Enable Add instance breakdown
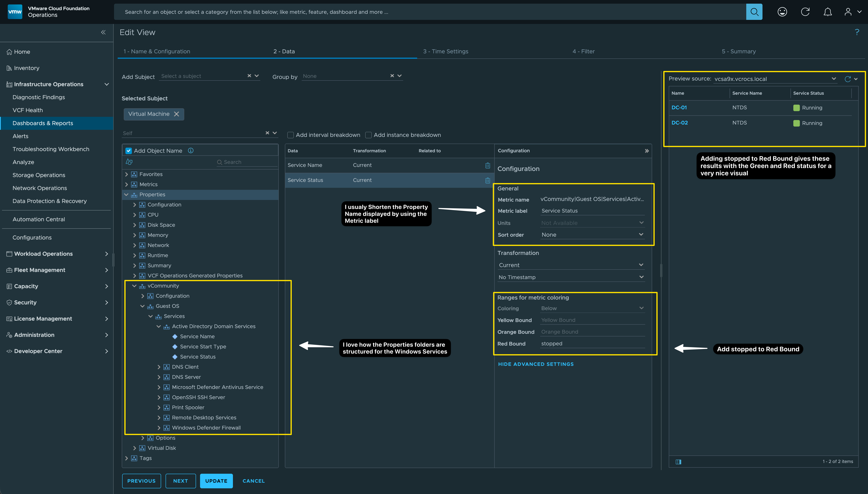The height and width of the screenshot is (494, 868). (368, 135)
